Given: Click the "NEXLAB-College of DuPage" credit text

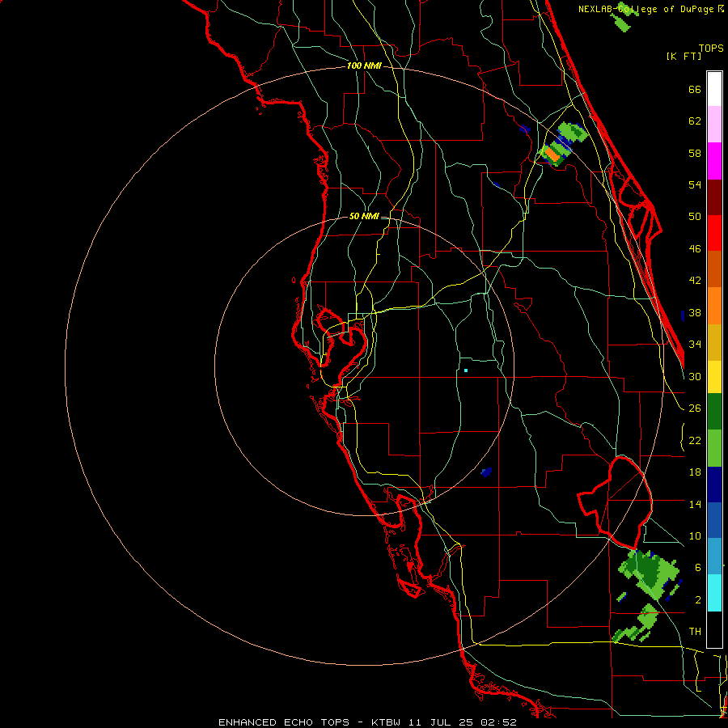Looking at the screenshot, I should pos(645,9).
